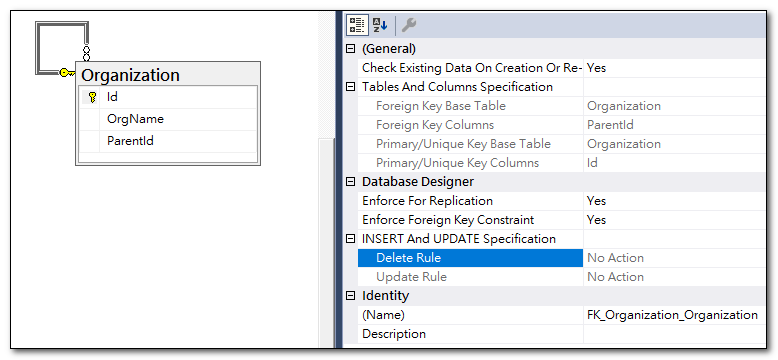Click the FK_Organization_Organization name field
The image size is (778, 360).
tap(675, 315)
